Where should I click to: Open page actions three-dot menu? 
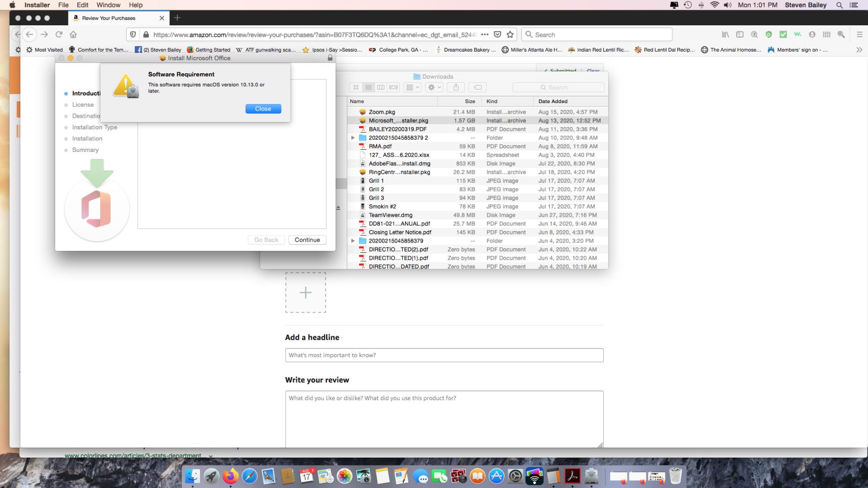point(484,35)
